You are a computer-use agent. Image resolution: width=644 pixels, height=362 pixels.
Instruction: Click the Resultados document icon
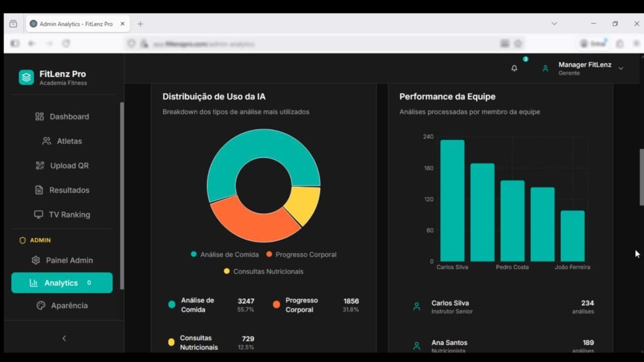point(39,190)
